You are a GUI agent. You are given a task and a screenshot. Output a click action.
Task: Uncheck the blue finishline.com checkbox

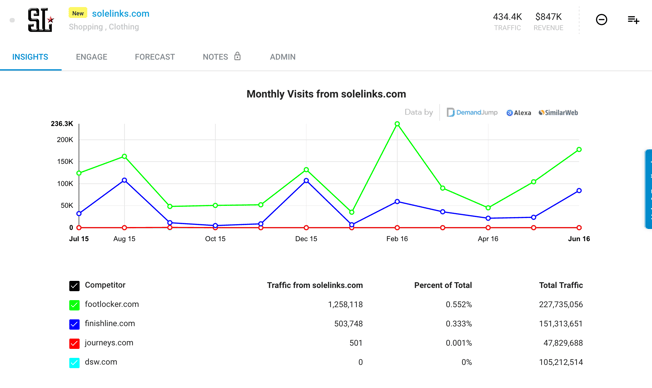pyautogui.click(x=74, y=324)
